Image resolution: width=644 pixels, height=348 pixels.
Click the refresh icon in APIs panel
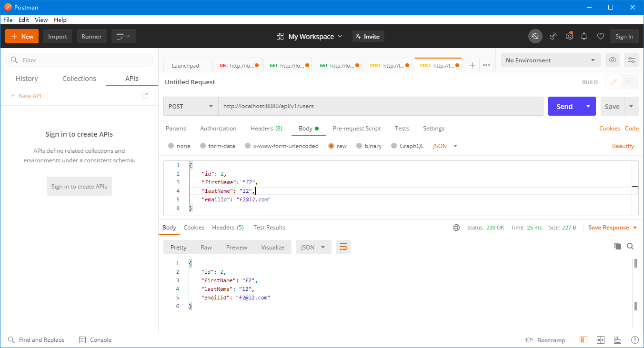[145, 96]
